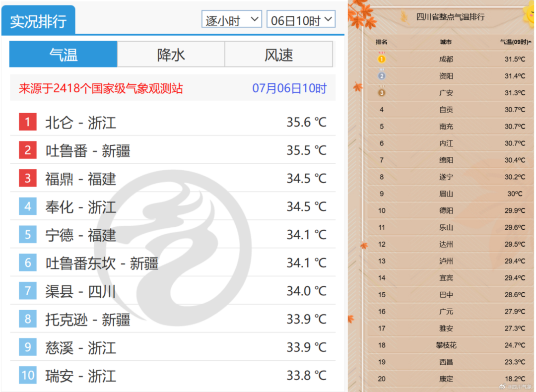Click the red rank 1 badge
Image resolution: width=536 pixels, height=392 pixels.
pyautogui.click(x=28, y=122)
